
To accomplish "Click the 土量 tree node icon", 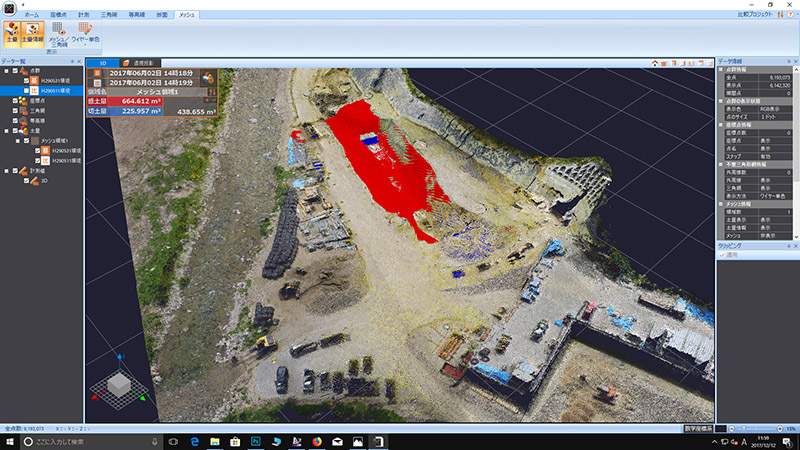I will (23, 131).
